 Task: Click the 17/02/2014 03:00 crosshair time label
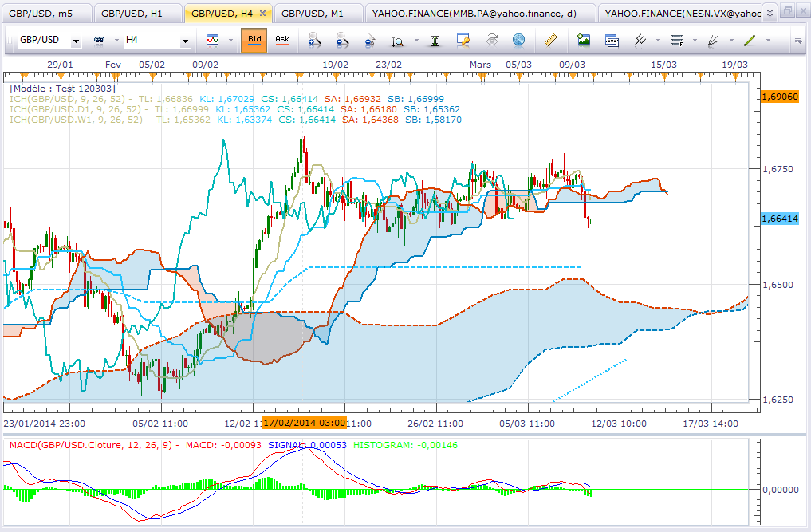click(x=304, y=423)
